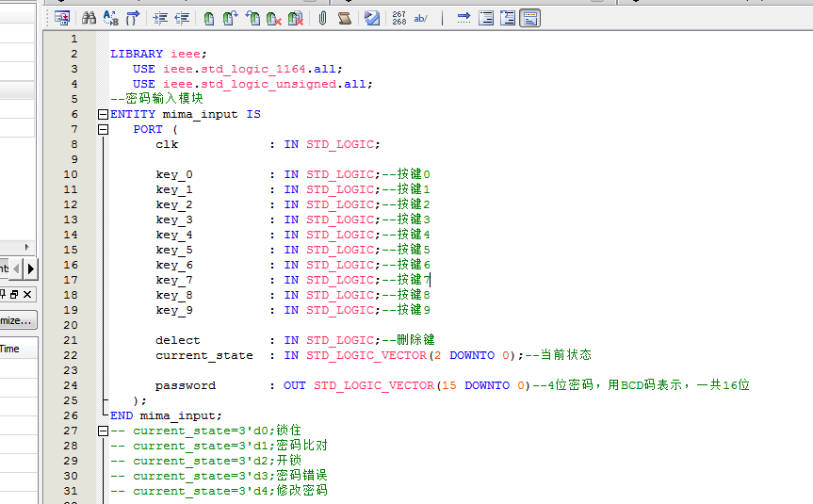
Task: Jump to the previous bookmark
Action: tap(252, 19)
